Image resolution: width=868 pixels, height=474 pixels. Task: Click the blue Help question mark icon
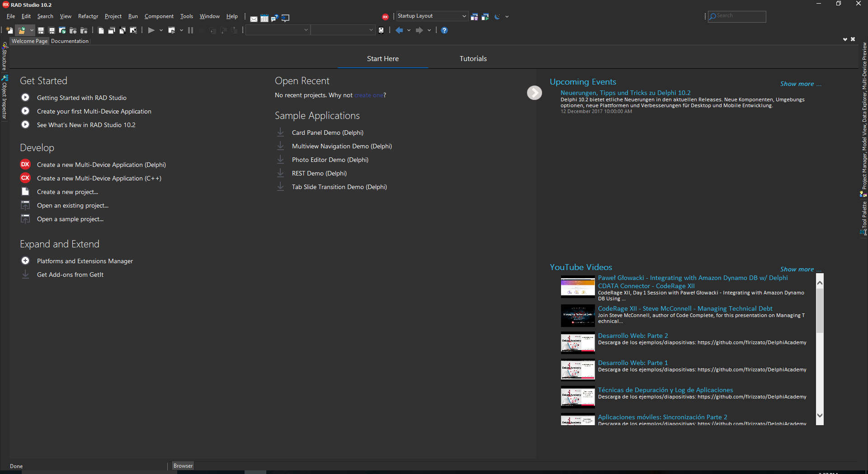coord(444,30)
